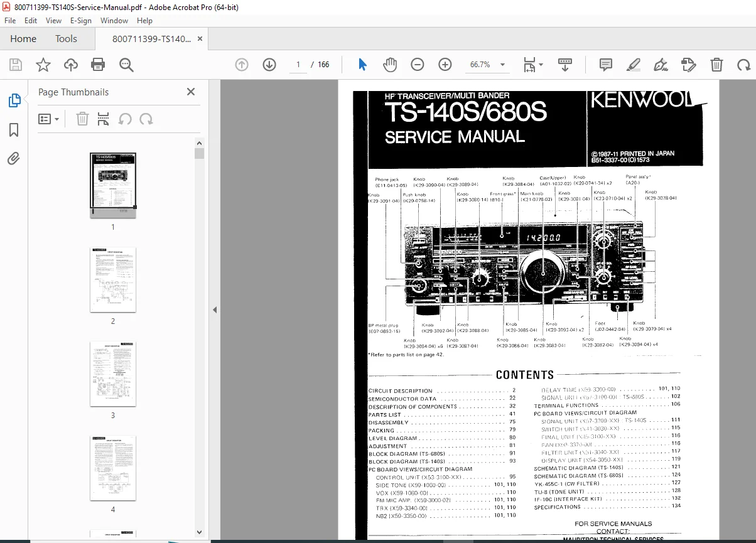
Task: Rotate page using toolbar rotate icon
Action: 743,65
